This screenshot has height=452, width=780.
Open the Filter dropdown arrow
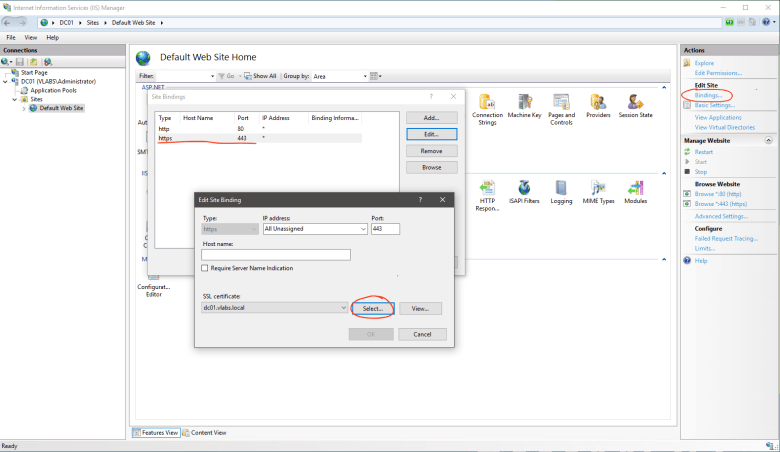212,76
